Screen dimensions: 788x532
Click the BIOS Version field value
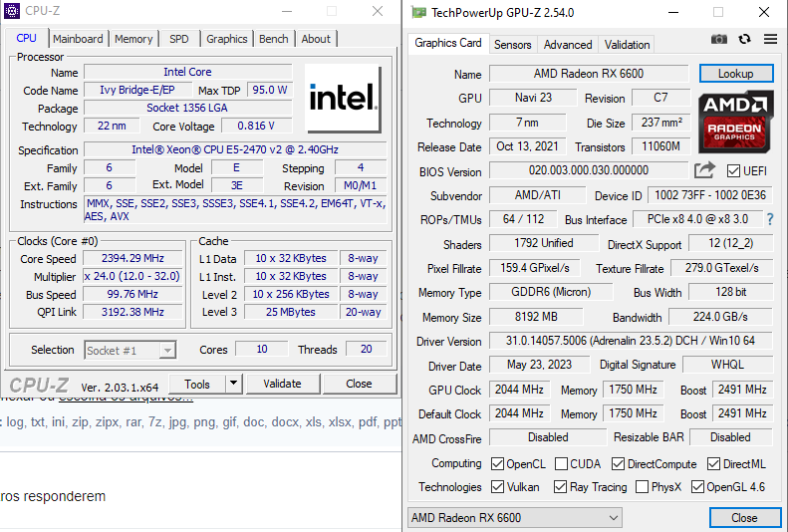point(589,170)
